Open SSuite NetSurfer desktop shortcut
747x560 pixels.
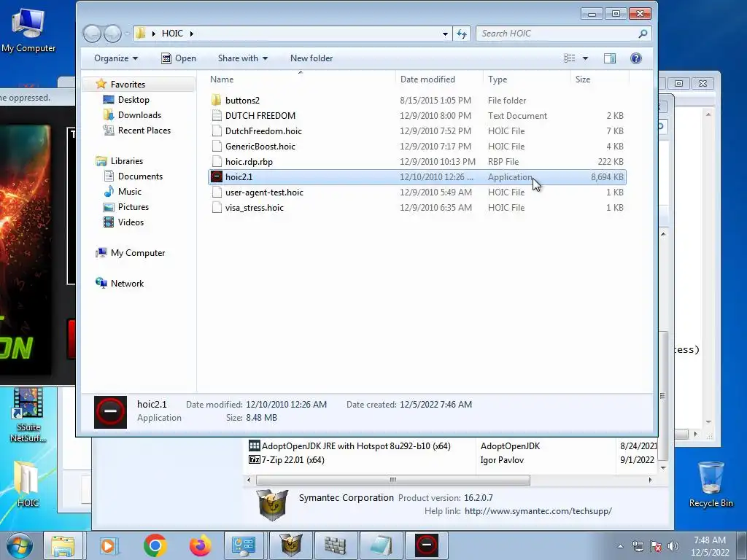point(28,415)
